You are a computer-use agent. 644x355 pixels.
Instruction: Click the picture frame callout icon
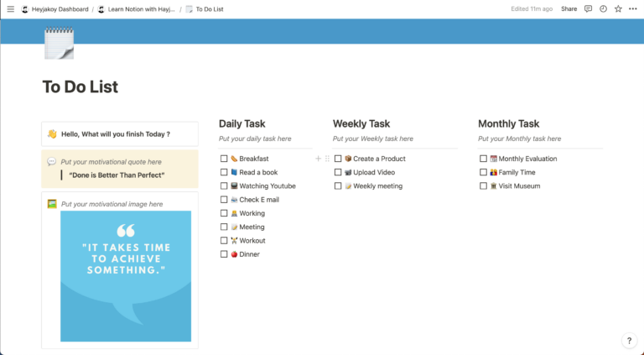52,204
